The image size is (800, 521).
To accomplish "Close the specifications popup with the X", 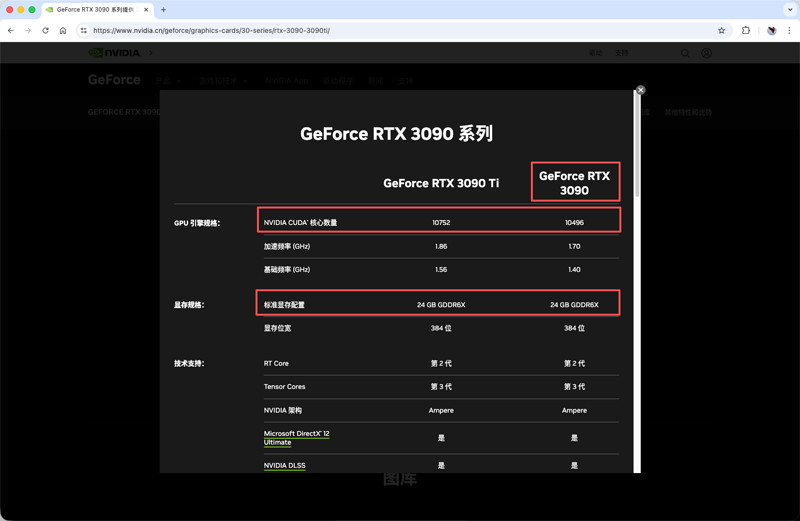I will (x=641, y=90).
